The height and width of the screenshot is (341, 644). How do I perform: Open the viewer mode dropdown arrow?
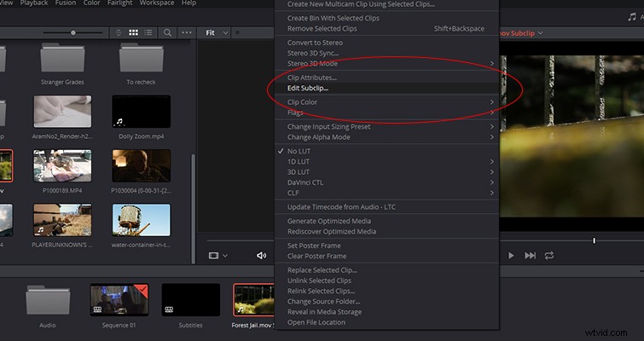[x=225, y=256]
